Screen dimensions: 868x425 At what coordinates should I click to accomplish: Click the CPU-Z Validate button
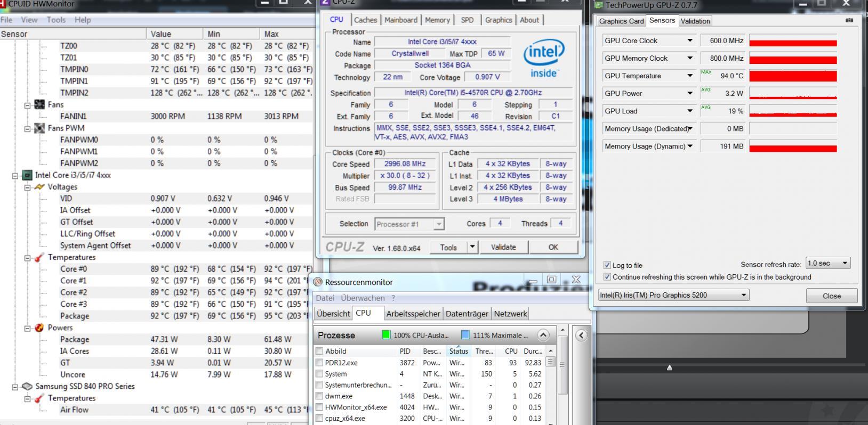[503, 247]
